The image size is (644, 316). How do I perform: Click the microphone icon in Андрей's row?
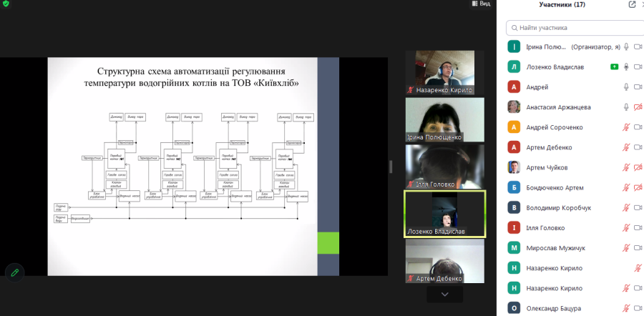[626, 87]
